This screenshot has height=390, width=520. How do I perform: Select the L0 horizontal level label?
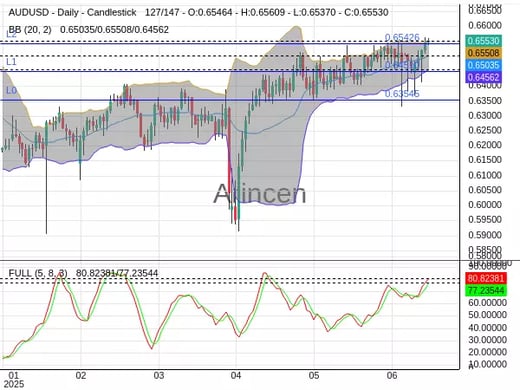[x=11, y=90]
